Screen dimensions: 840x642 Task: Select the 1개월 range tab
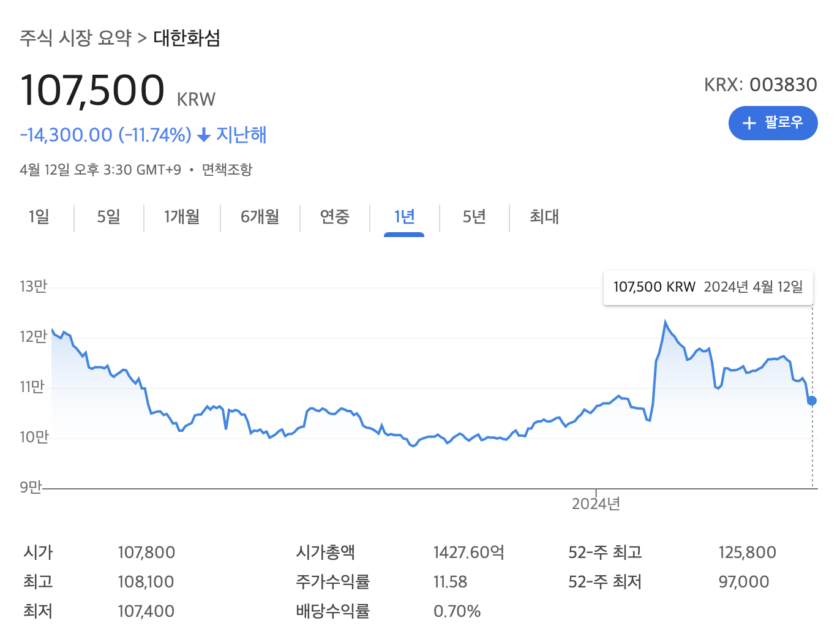pyautogui.click(x=182, y=217)
